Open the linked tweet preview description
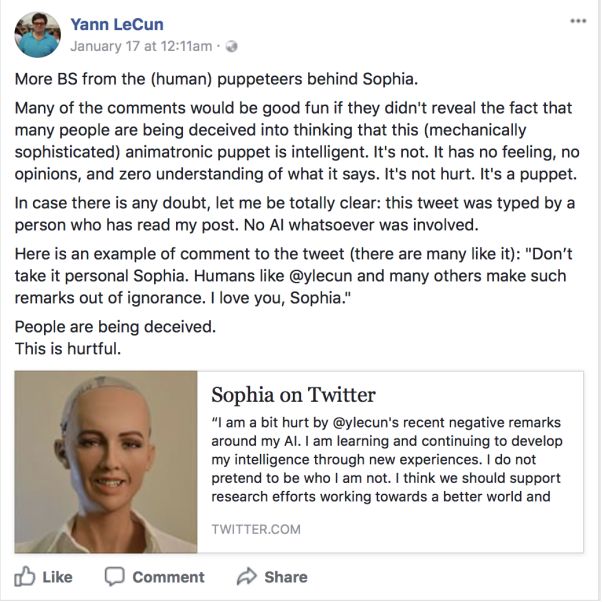The image size is (602, 602). pos(387,460)
